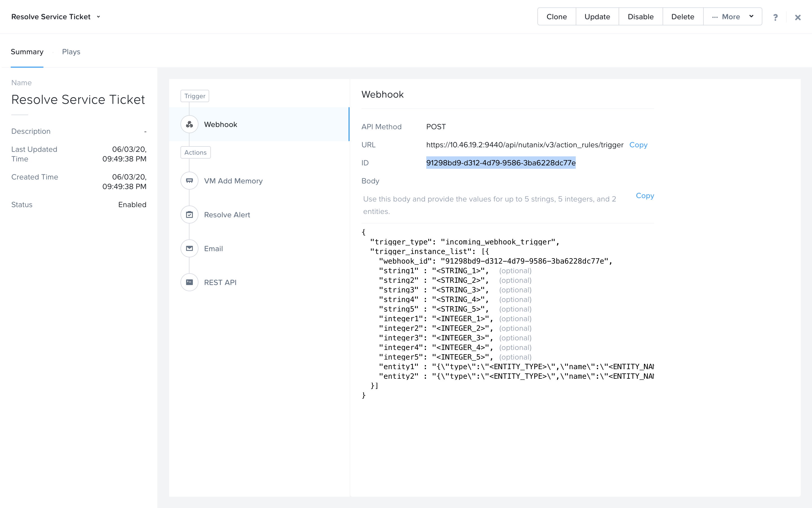This screenshot has width=812, height=508.
Task: Click the "trigger_instance_list" line in body
Action: (429, 252)
